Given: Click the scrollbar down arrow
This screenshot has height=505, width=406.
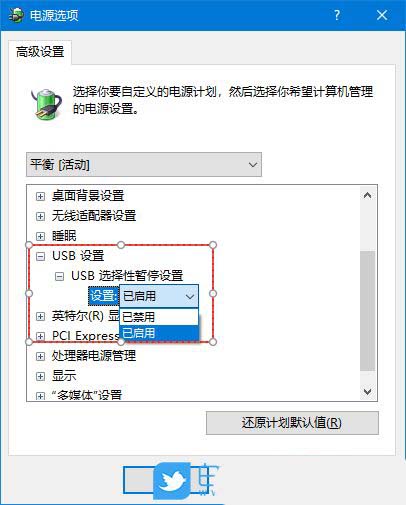Looking at the screenshot, I should [367, 391].
